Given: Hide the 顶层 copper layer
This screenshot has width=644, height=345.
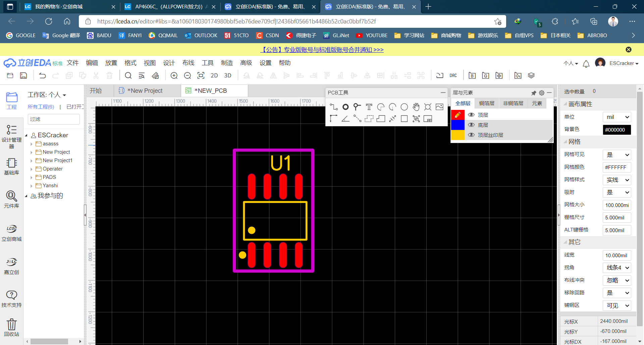Looking at the screenshot, I should [471, 115].
